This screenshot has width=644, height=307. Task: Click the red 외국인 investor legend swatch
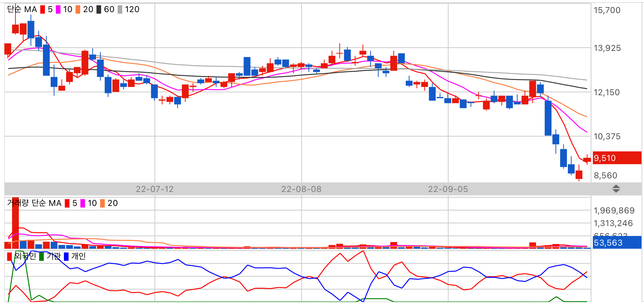pos(10,256)
